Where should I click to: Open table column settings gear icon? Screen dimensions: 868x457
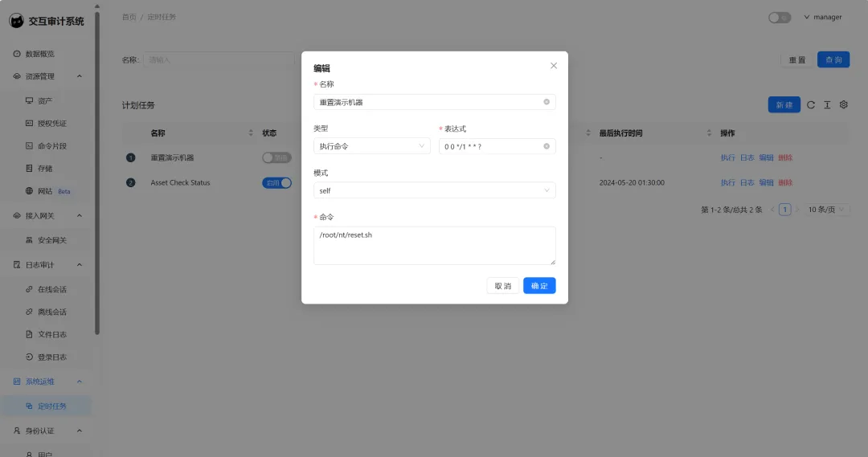[x=844, y=105]
